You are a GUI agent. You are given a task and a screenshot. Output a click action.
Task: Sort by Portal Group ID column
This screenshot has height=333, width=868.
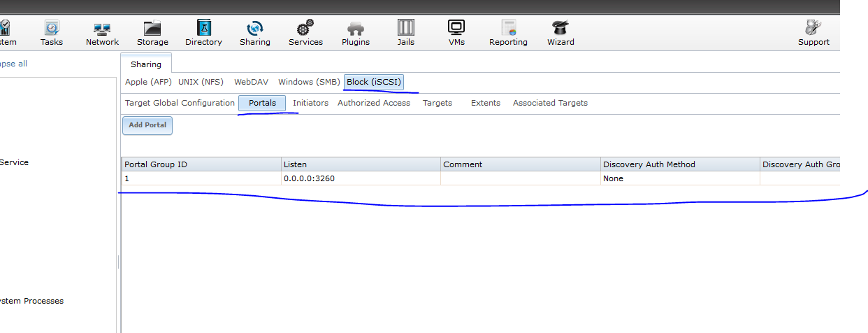point(201,164)
